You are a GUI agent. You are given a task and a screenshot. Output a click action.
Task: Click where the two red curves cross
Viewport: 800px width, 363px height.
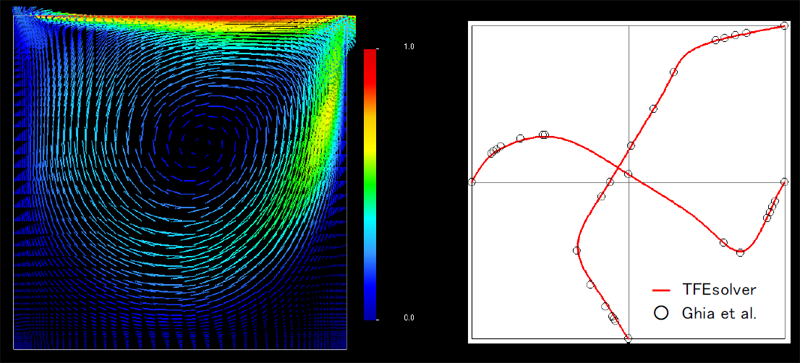(619, 168)
